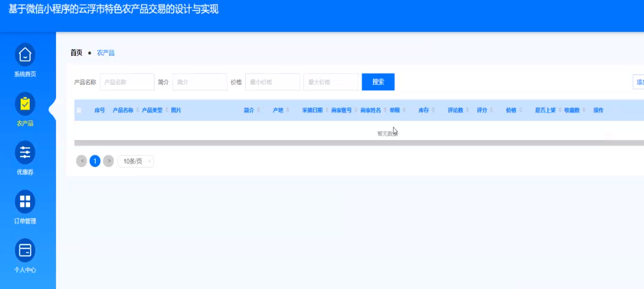Viewport: 644px width, 289px height.
Task: Sort table by 评分 column arrows
Action: click(x=491, y=110)
